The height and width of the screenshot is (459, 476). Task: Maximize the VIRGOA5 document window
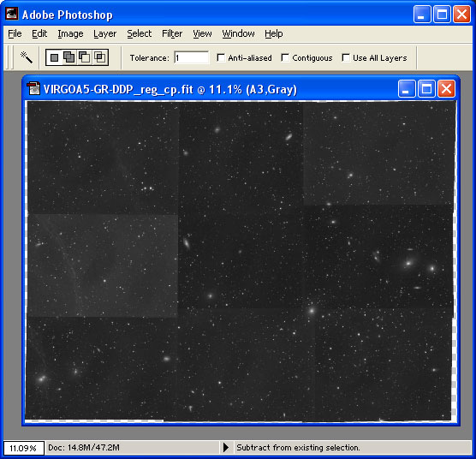tap(426, 89)
